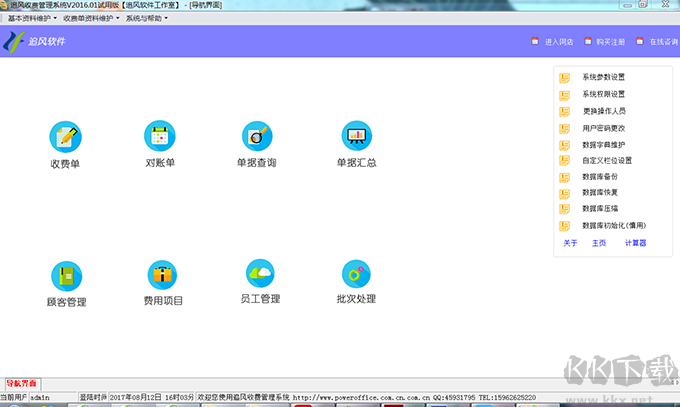
Task: Open the 单据汇总 summary icon
Action: pyautogui.click(x=356, y=135)
